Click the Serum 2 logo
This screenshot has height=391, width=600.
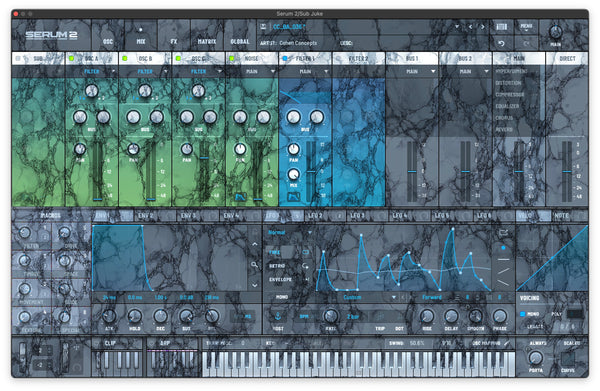pyautogui.click(x=51, y=36)
